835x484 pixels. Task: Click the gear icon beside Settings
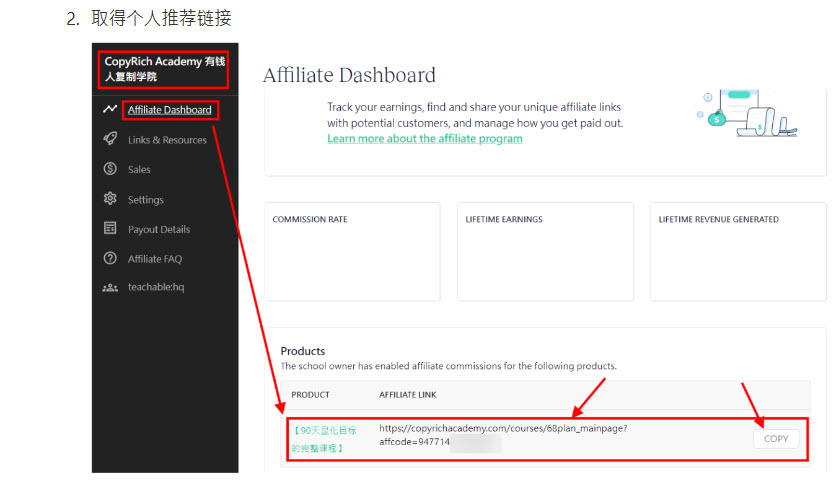tap(110, 199)
